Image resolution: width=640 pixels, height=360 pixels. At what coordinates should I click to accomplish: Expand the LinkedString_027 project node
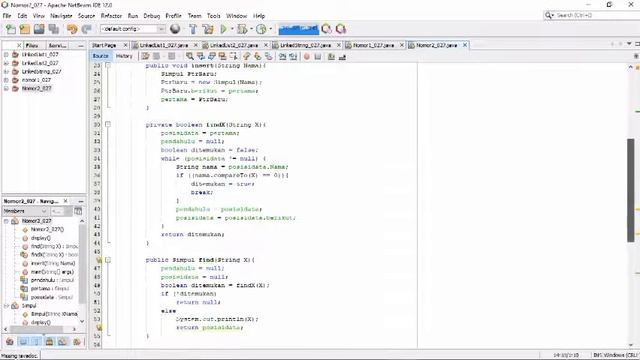tap(6, 71)
